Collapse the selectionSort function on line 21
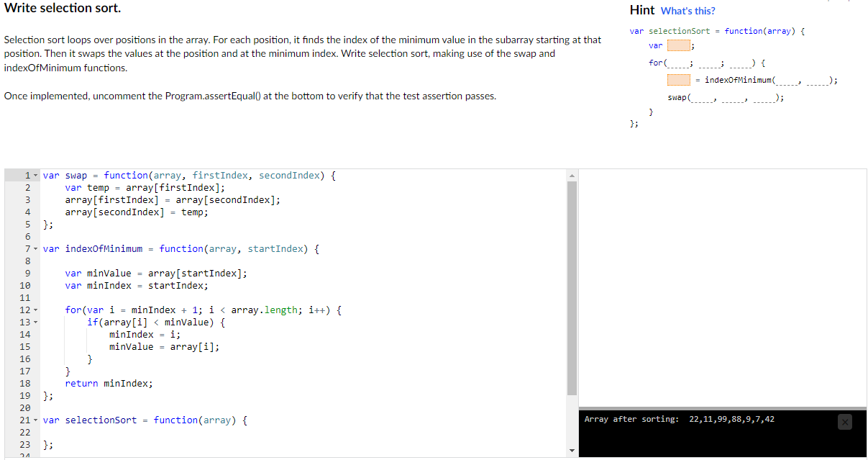This screenshot has height=460, width=868. click(35, 420)
